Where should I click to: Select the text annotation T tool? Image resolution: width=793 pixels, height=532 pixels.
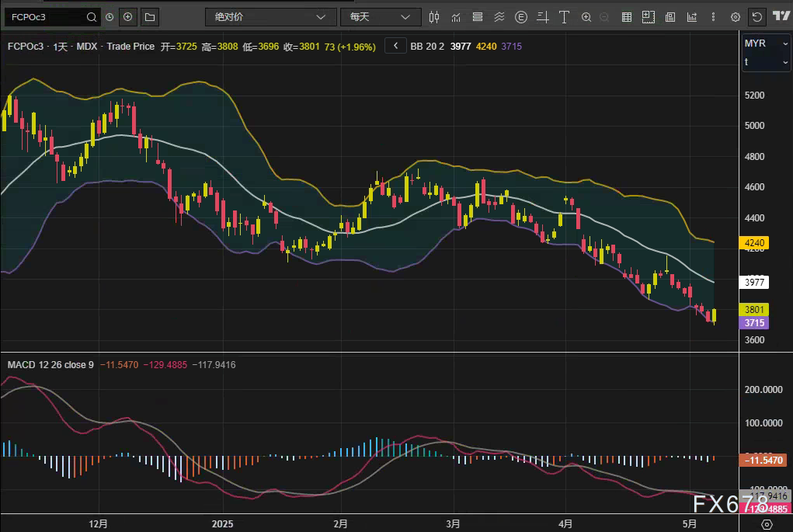click(x=564, y=16)
